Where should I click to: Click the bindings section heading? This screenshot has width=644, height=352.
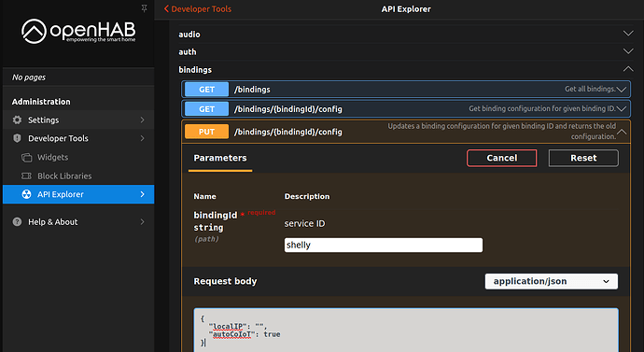coord(195,70)
